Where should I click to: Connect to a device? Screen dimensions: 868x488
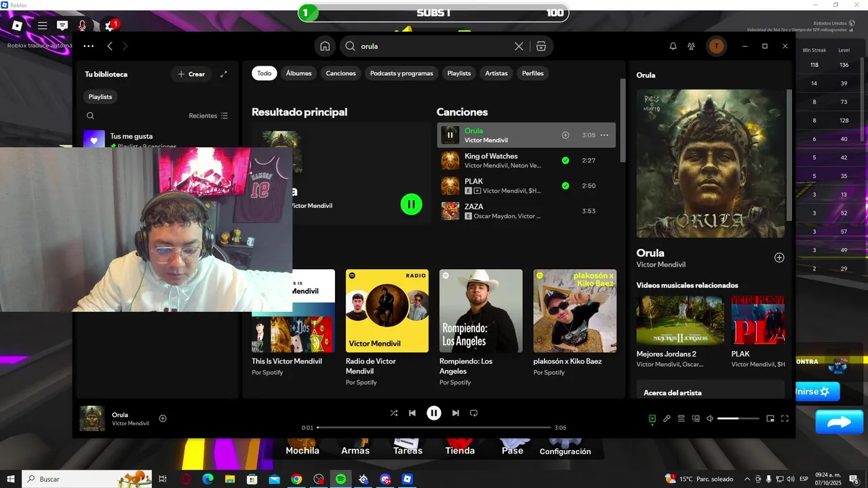pos(696,418)
